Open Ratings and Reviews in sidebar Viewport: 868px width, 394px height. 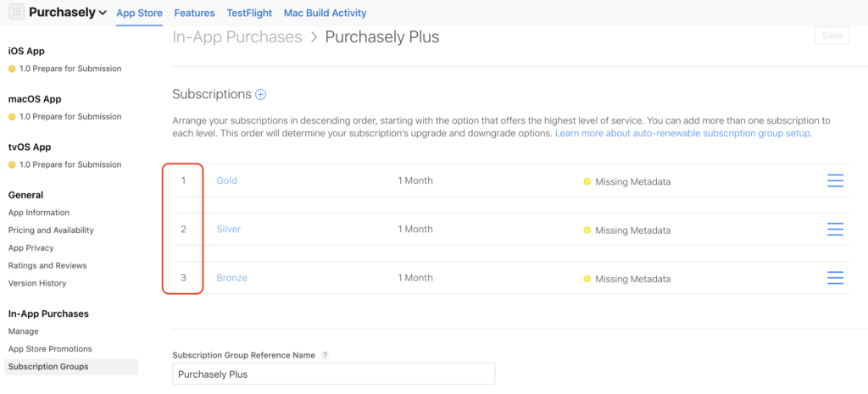point(47,265)
